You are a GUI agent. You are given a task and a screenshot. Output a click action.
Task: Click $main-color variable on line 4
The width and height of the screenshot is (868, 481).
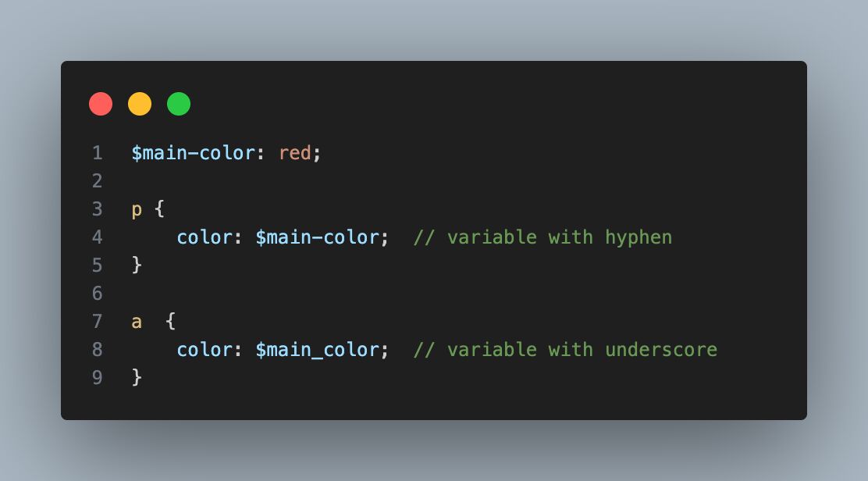tap(317, 237)
